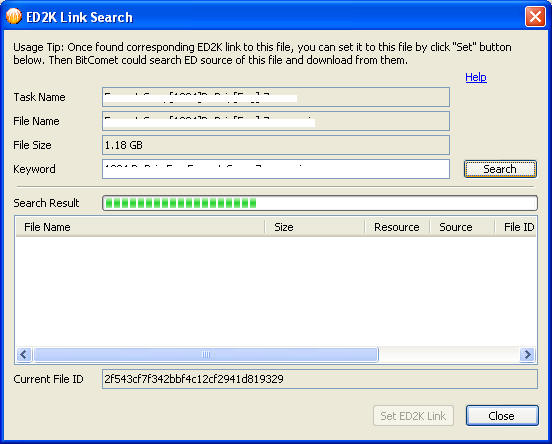This screenshot has width=552, height=444.
Task: Click the BitComet icon in the title bar
Action: click(14, 16)
